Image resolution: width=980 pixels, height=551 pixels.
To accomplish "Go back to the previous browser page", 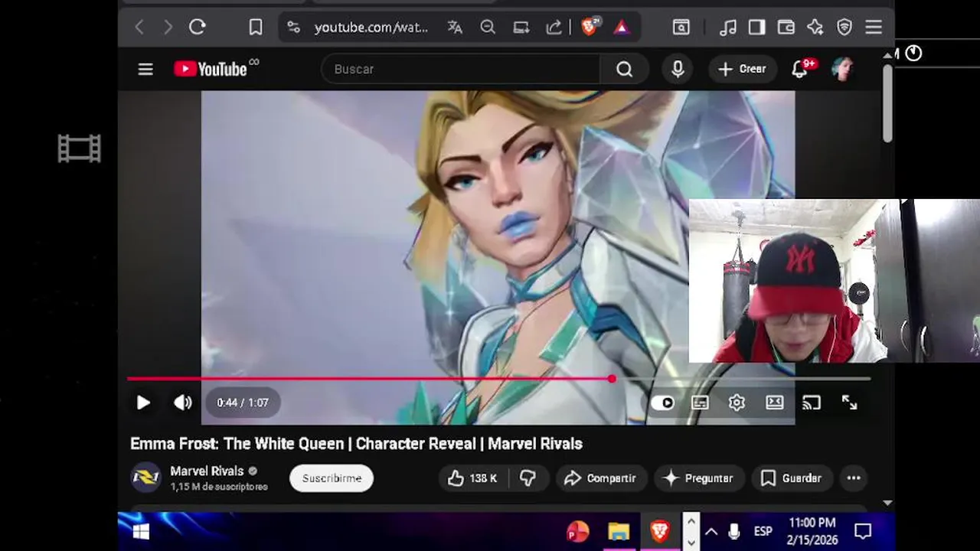I will click(139, 28).
